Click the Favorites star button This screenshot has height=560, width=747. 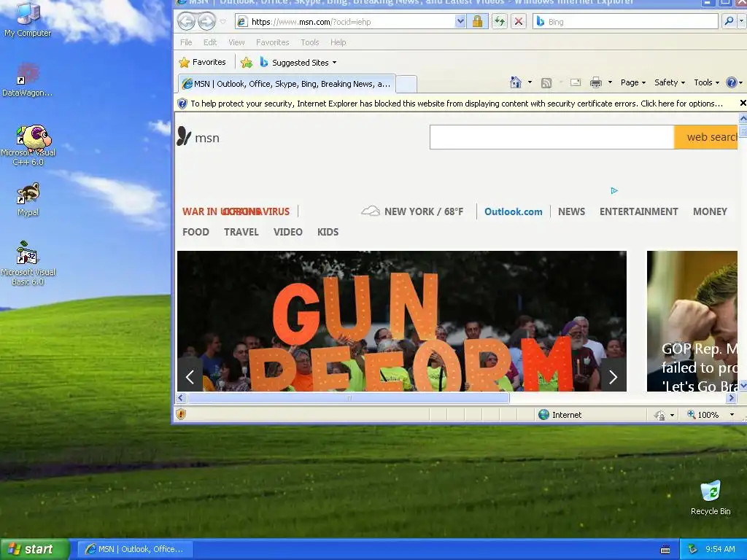tap(203, 63)
